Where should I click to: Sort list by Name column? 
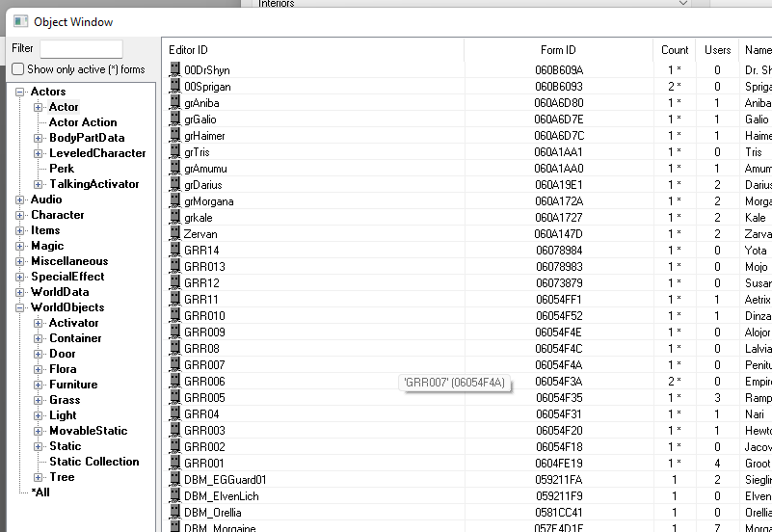[757, 50]
